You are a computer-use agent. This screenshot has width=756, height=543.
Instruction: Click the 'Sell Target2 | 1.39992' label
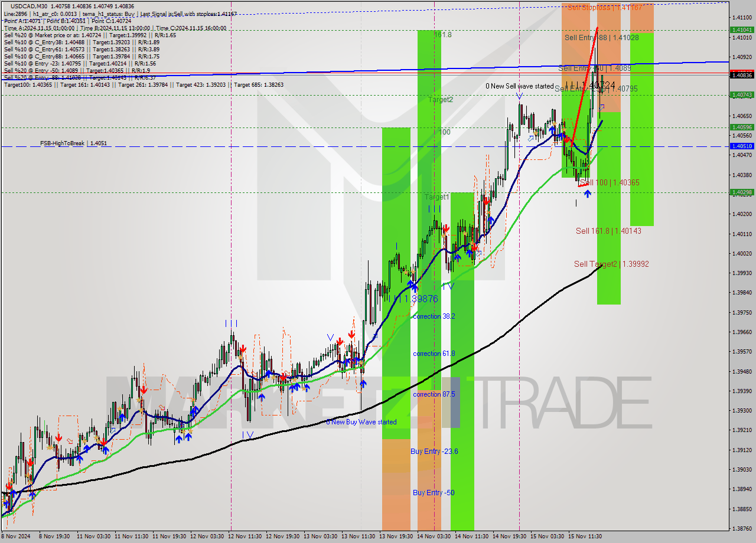tap(611, 264)
